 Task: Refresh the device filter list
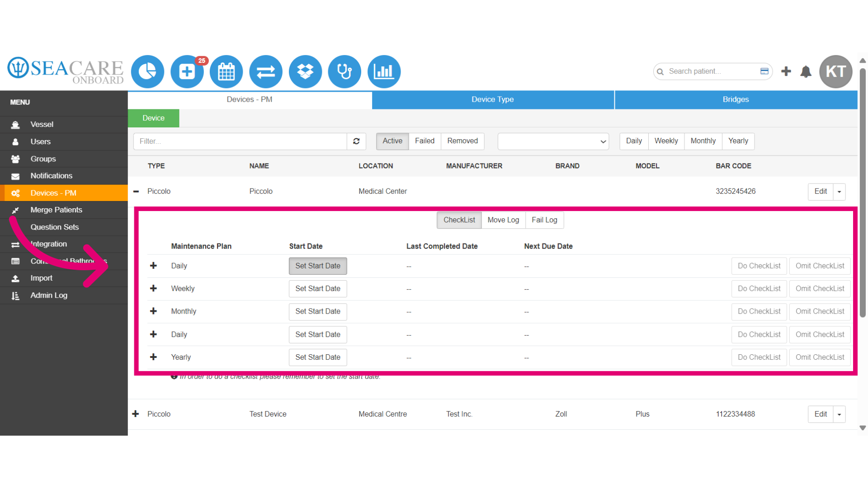point(356,141)
